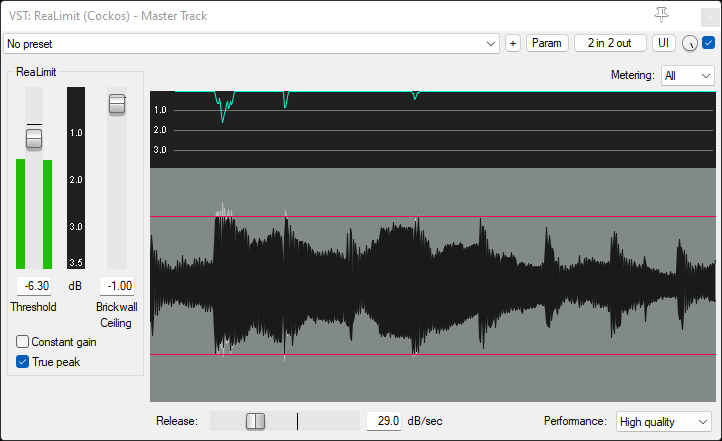
Task: Pin the ReaLimit FX window on top
Action: pos(661,15)
